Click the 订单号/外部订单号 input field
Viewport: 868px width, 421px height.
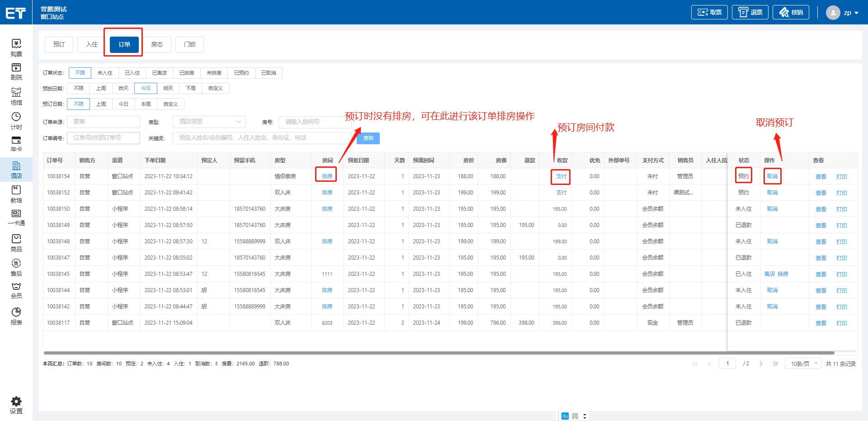click(x=104, y=138)
